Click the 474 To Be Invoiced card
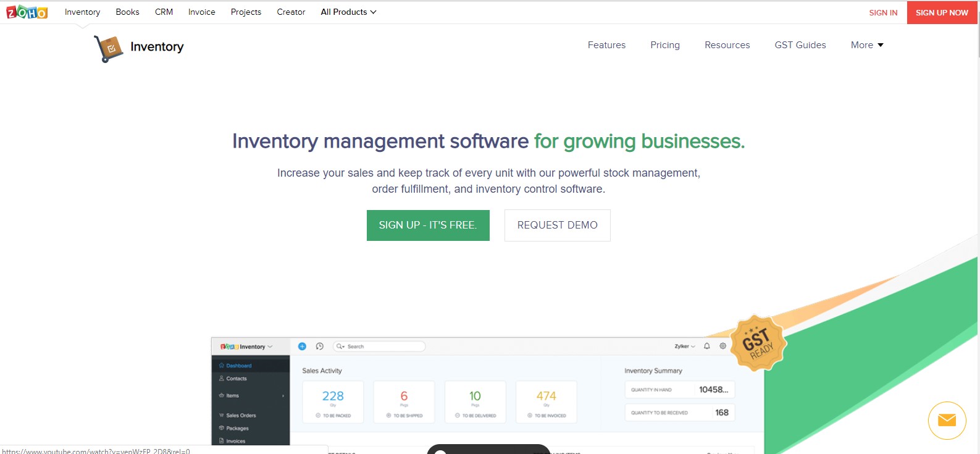 [546, 402]
